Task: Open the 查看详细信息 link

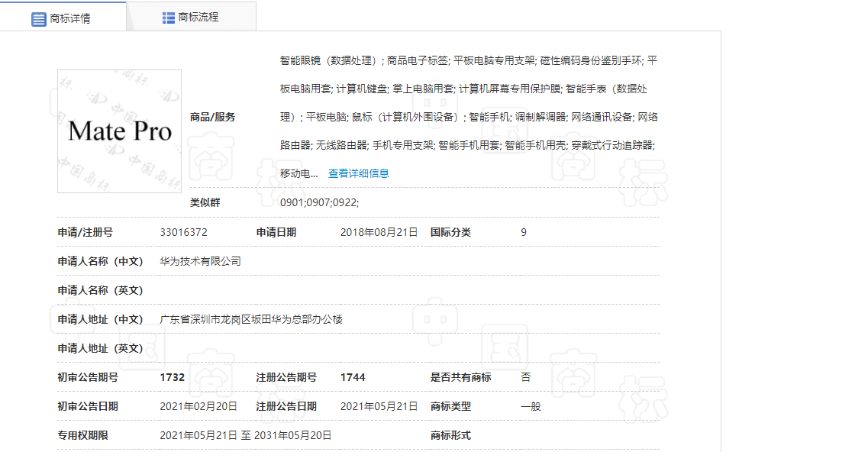Action: point(358,173)
